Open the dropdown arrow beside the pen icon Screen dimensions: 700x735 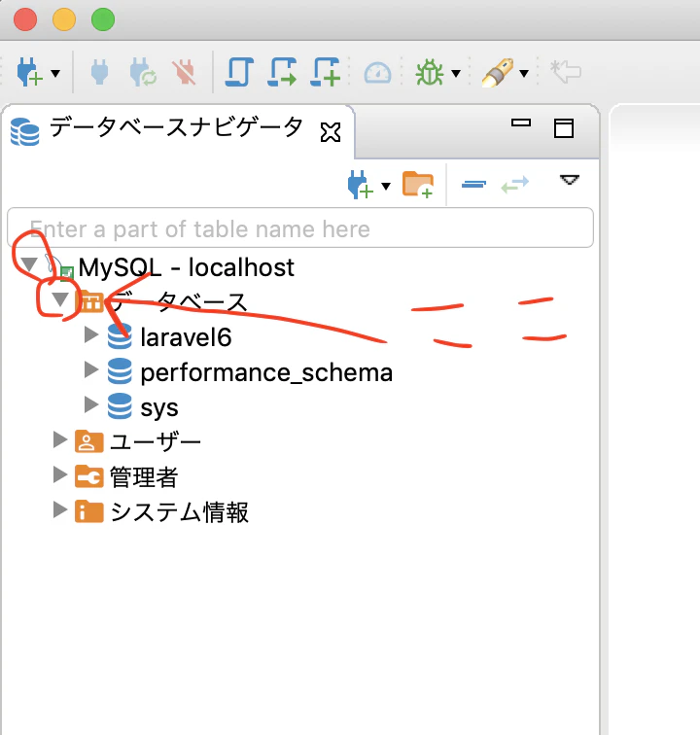click(524, 73)
